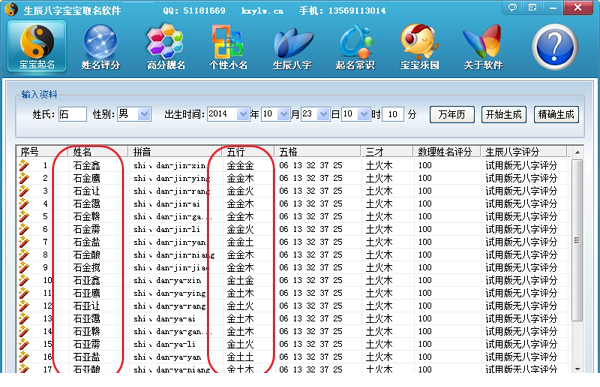Sort by the 生辰八字评分 column header

(523, 152)
